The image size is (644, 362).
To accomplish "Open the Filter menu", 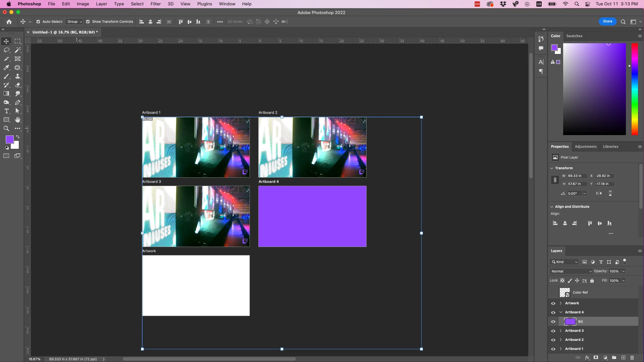I will (x=155, y=4).
